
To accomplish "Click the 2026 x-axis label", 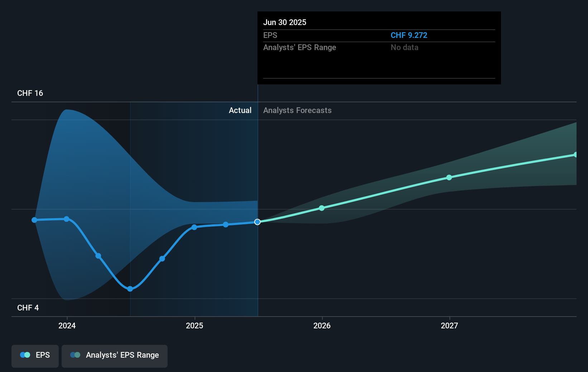I will pos(322,325).
